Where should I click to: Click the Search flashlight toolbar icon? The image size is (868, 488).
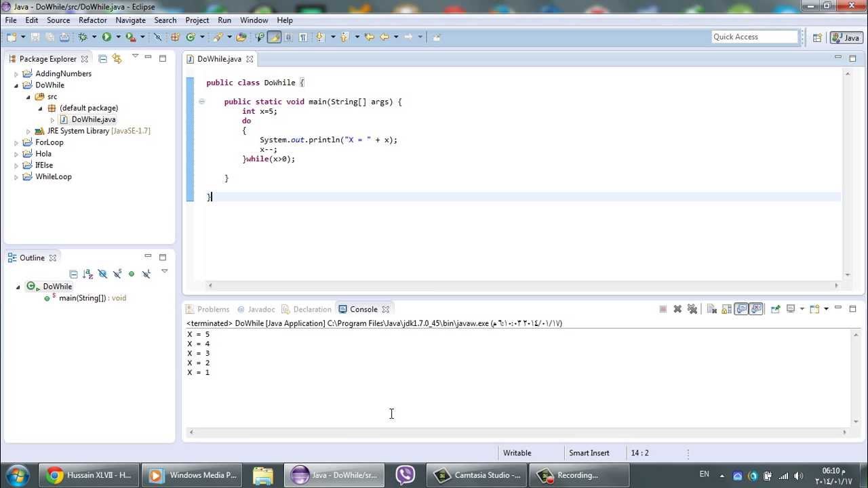click(x=218, y=37)
